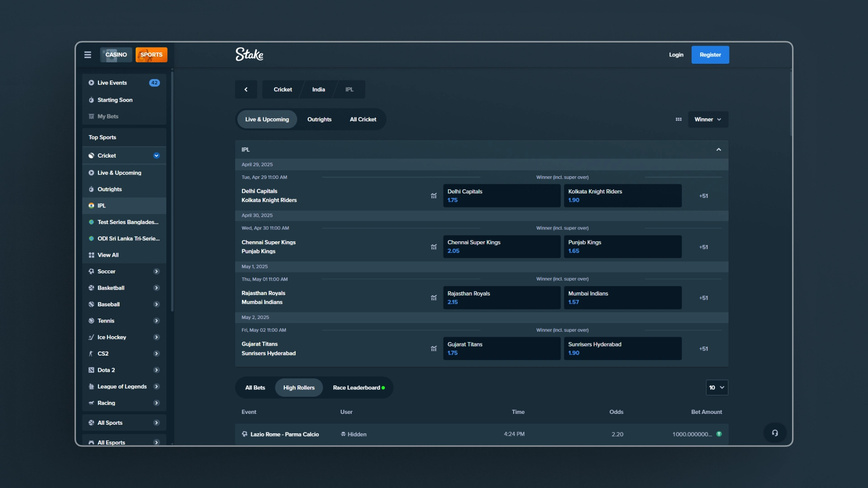Select Gujarat Titans odds 1.75
Viewport: 868px width, 488px height.
[502, 348]
